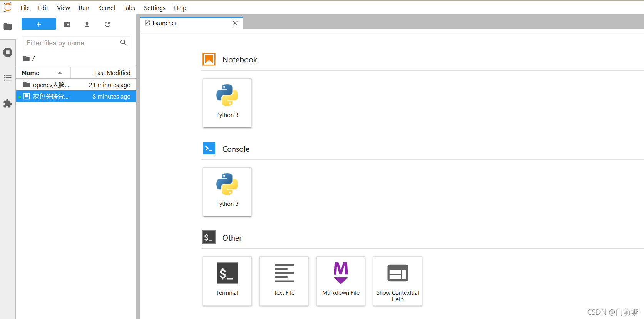The width and height of the screenshot is (644, 319).
Task: Create a new Text File
Action: coord(284,281)
